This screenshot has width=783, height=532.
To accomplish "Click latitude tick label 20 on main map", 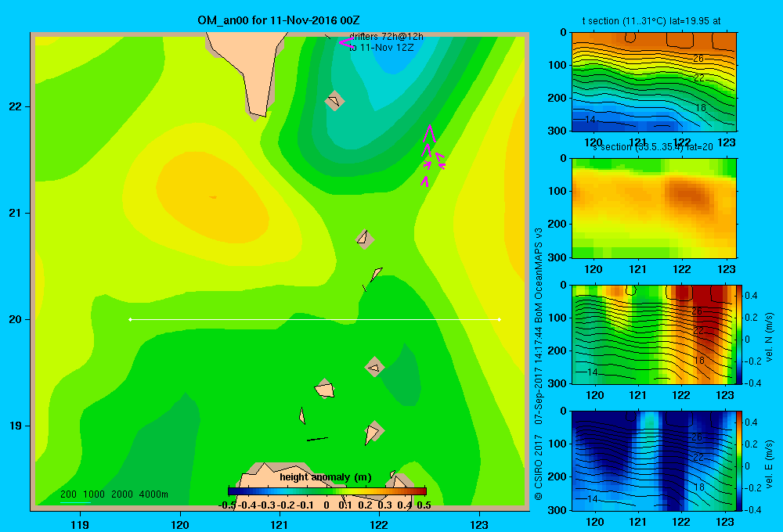I will [x=16, y=319].
